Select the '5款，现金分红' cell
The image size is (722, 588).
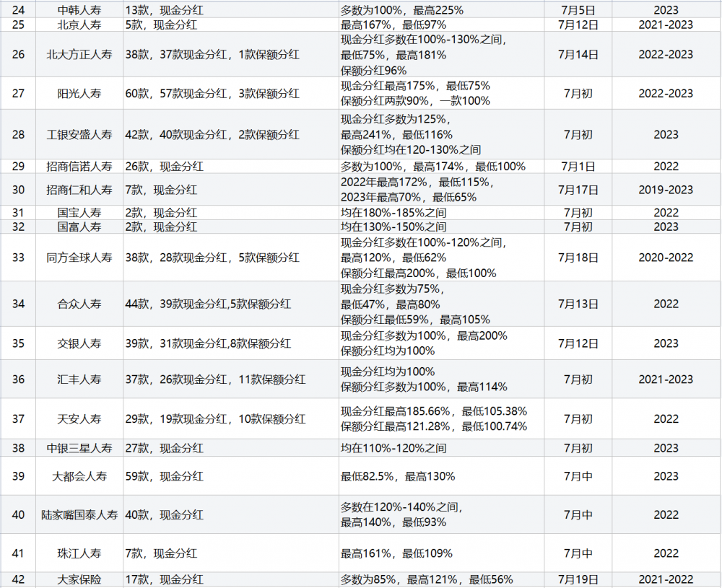pyautogui.click(x=231, y=25)
